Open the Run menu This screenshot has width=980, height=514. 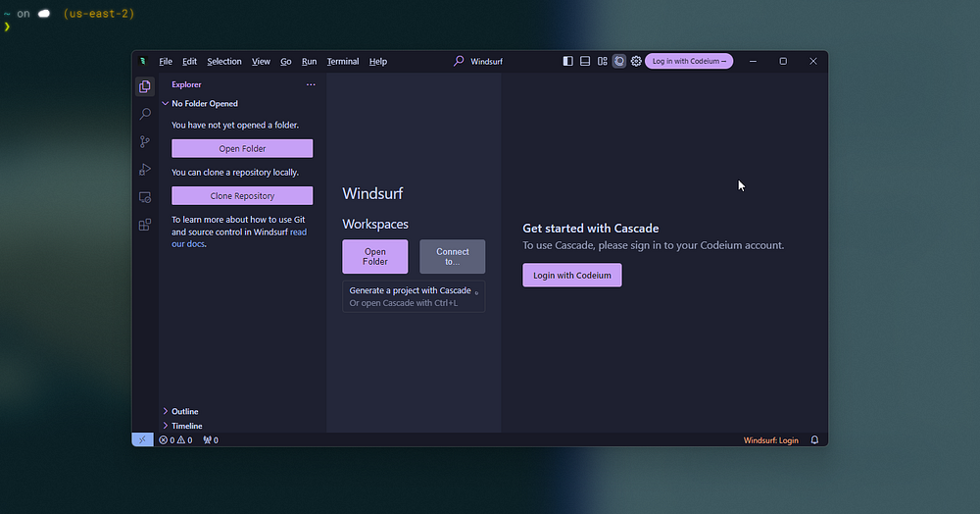pyautogui.click(x=309, y=61)
